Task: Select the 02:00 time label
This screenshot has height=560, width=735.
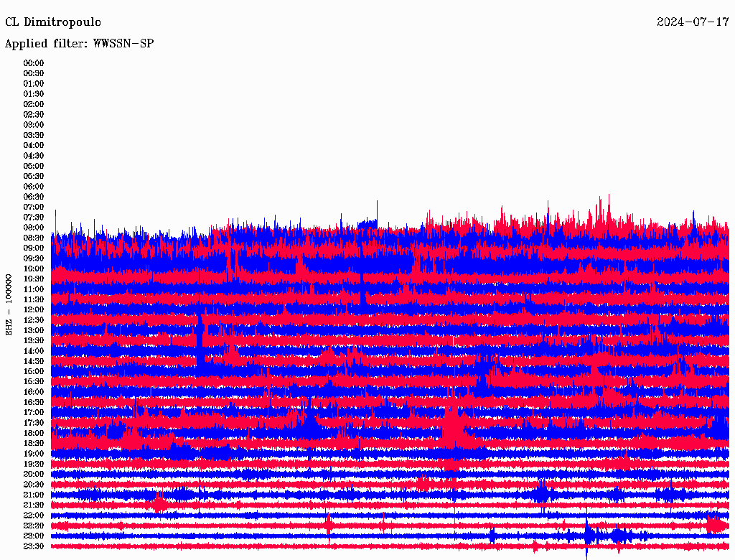Action: (x=34, y=104)
